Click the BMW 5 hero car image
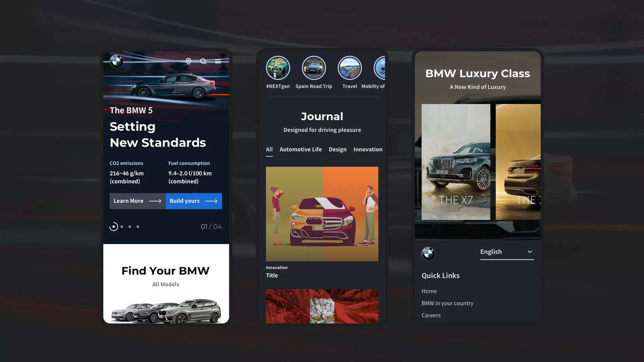The height and width of the screenshot is (362, 644). pos(174,86)
